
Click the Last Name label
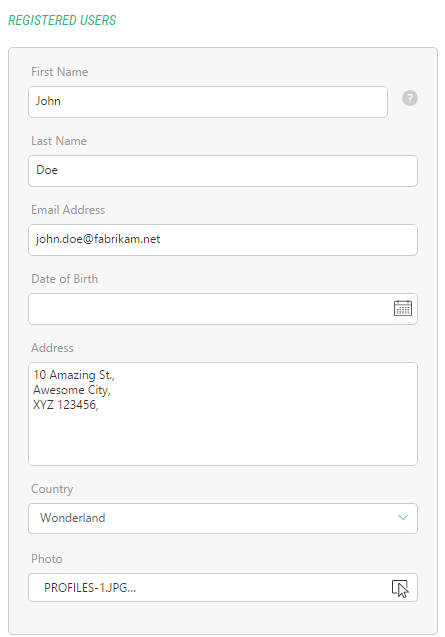[59, 141]
